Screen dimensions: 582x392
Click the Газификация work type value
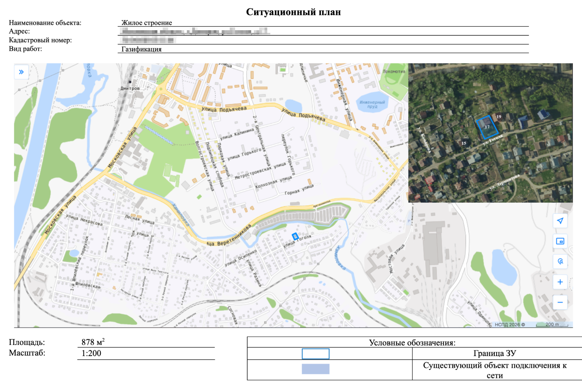[x=141, y=49]
